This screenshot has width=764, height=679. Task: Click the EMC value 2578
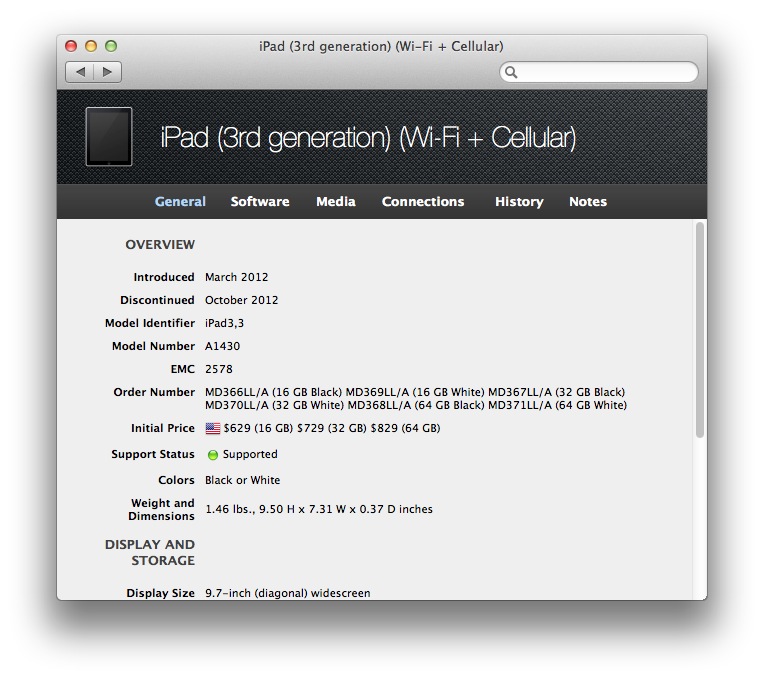[x=219, y=369]
